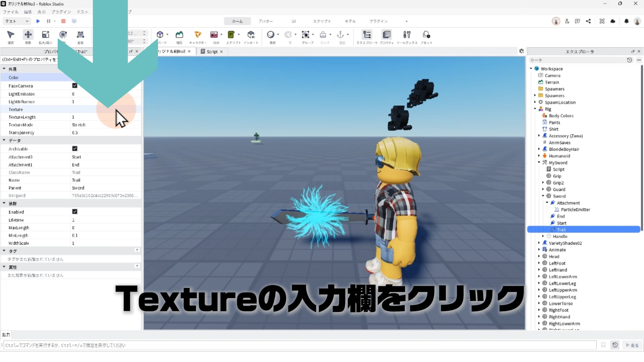Switch to the Script tab
The height and width of the screenshot is (362, 644).
[212, 52]
